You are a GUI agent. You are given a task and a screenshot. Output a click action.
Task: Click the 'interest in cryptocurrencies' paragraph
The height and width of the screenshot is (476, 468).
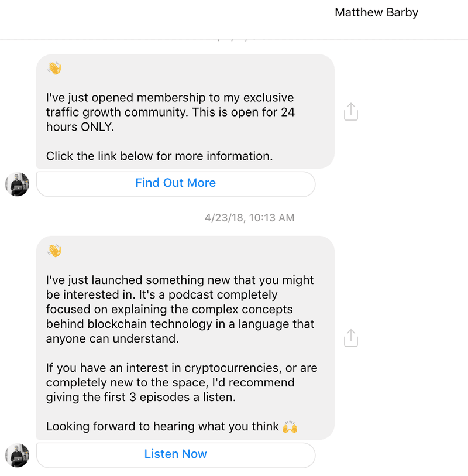[x=182, y=382]
